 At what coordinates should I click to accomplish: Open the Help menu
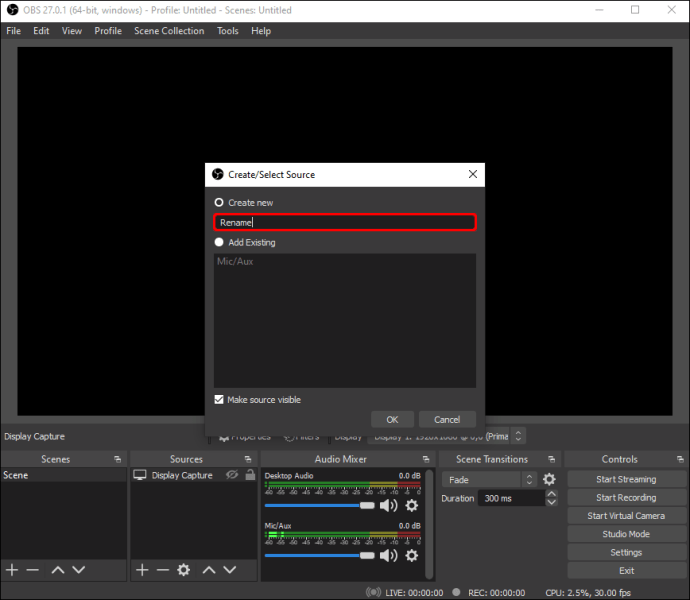pos(261,31)
